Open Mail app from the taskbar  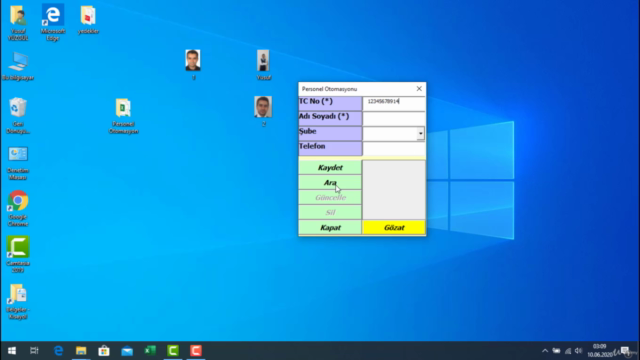click(x=127, y=351)
